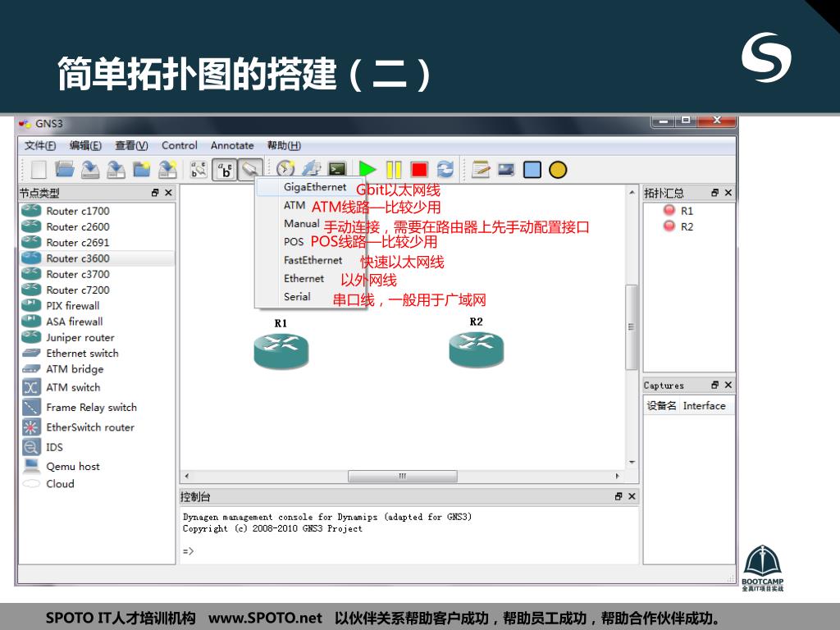840x630 pixels.
Task: Choose FastEthernet link type
Action: coord(313,260)
